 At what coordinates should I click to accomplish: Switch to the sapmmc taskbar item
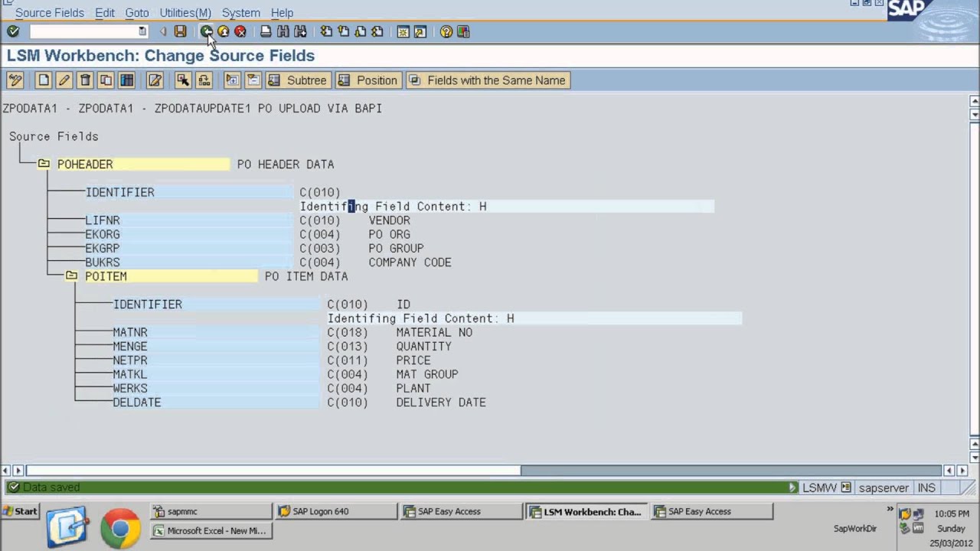click(211, 511)
